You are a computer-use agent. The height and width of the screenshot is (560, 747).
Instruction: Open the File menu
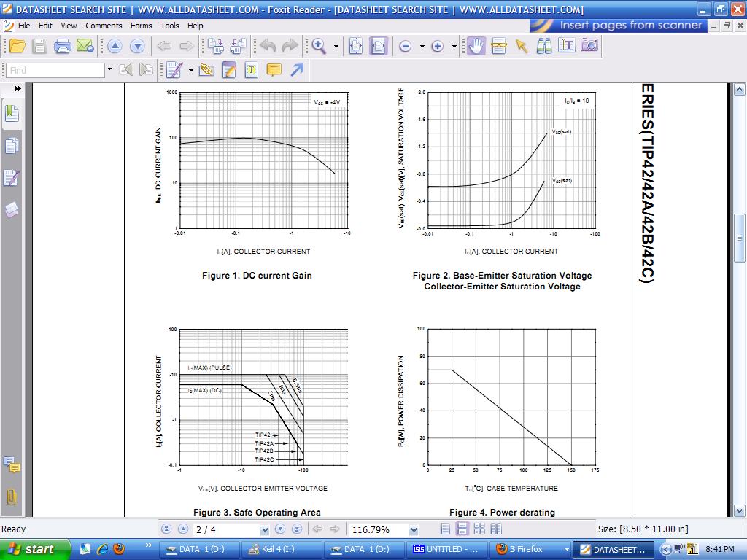[x=24, y=26]
